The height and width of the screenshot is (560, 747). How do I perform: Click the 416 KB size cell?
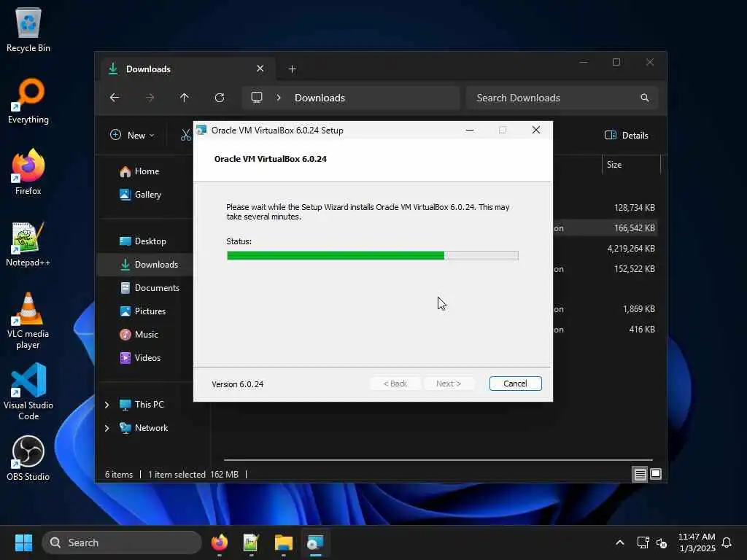[x=642, y=329]
